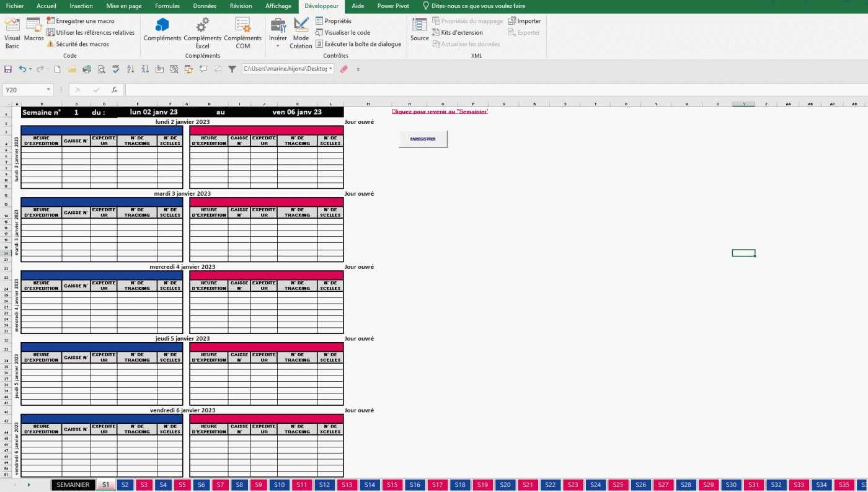Open the XML Source pane
The height and width of the screenshot is (492, 868).
420,30
